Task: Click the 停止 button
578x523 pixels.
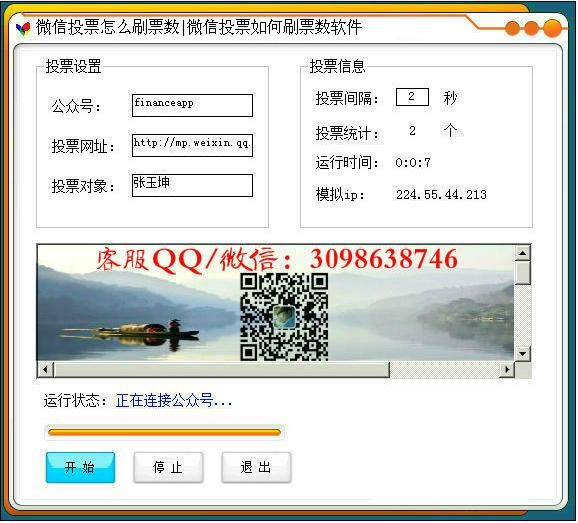Action: tap(168, 468)
